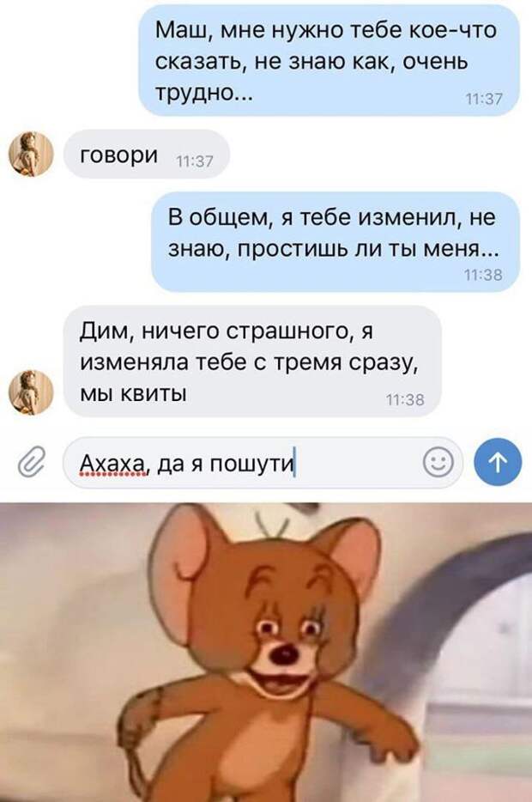This screenshot has width=532, height=802.
Task: Send message with blue arrow button
Action: 499,462
